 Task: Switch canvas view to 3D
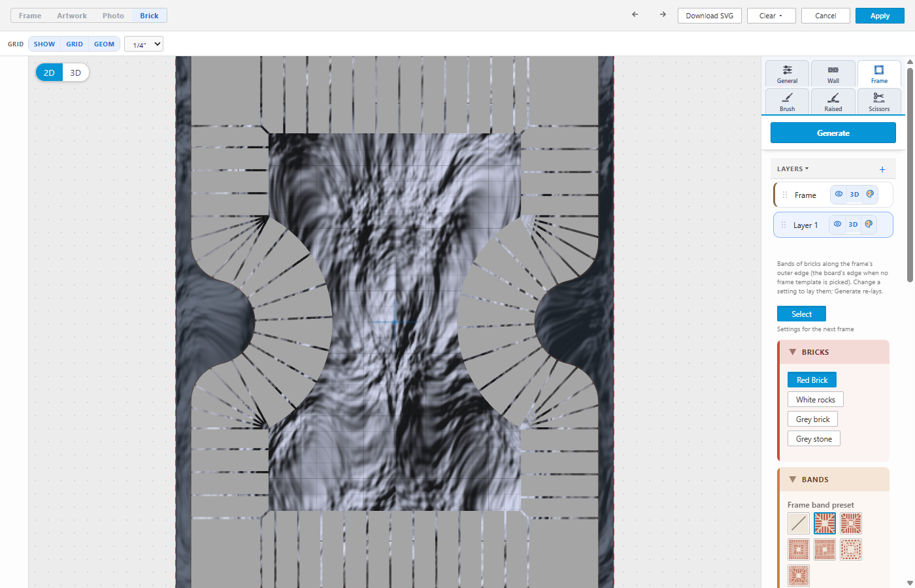(76, 73)
